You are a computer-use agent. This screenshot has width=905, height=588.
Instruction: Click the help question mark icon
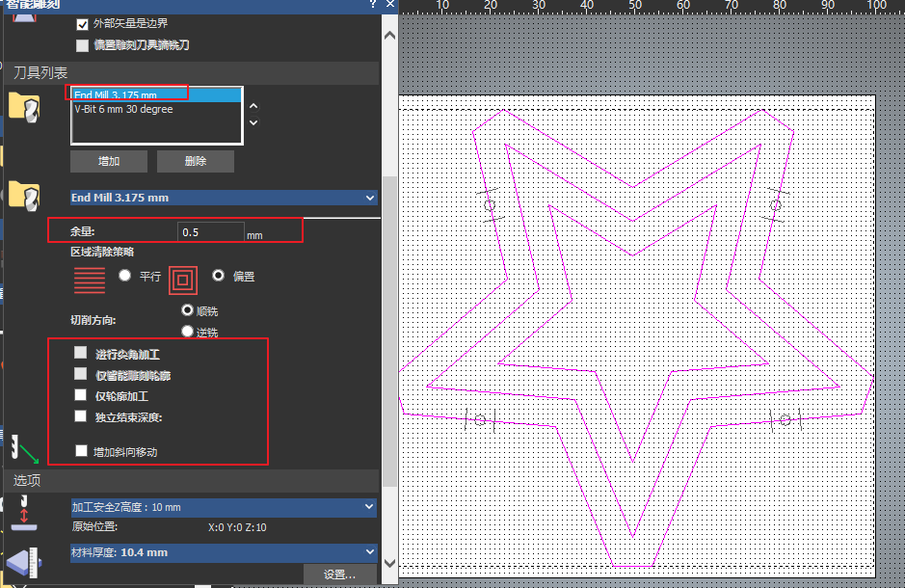[x=373, y=5]
